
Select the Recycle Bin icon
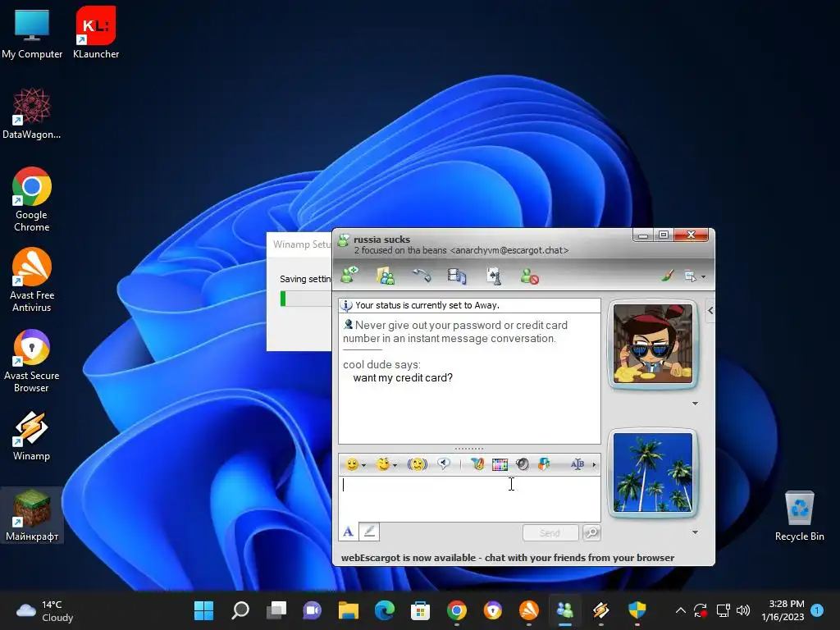coord(799,516)
